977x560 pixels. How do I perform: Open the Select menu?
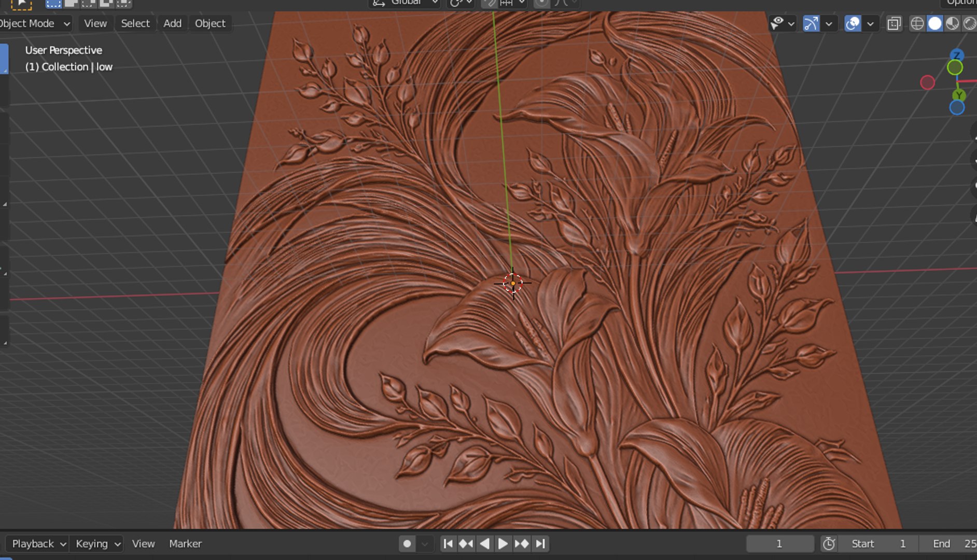point(135,23)
